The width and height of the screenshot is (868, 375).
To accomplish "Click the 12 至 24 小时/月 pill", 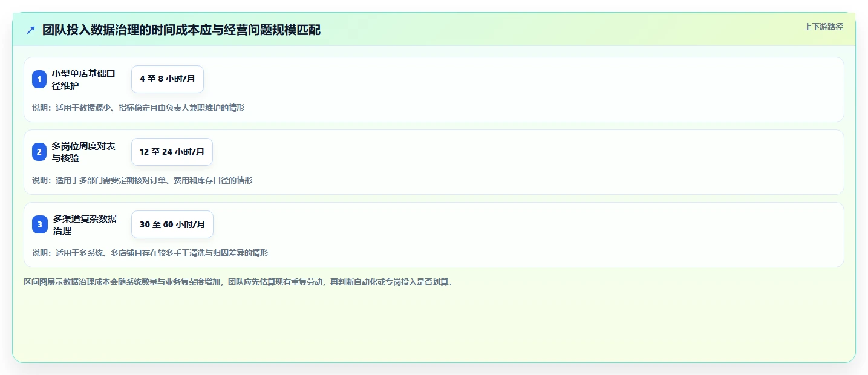I will tap(172, 152).
